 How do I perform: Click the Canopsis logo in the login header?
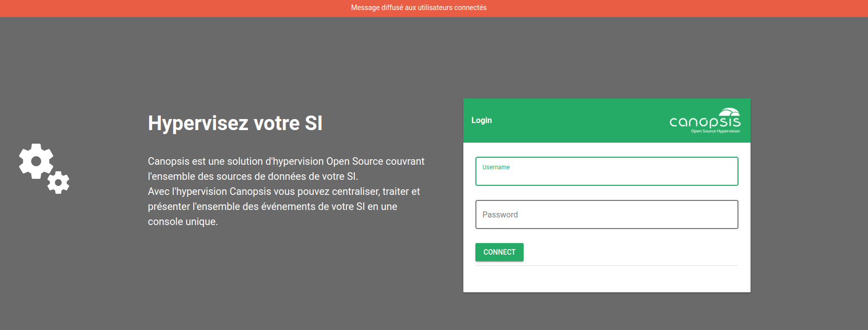tap(705, 121)
